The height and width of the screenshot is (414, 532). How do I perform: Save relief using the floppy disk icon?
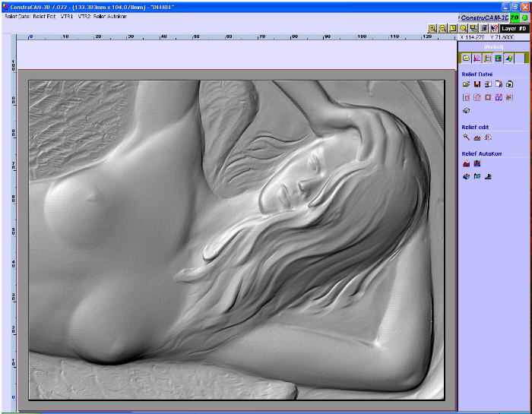tap(477, 84)
